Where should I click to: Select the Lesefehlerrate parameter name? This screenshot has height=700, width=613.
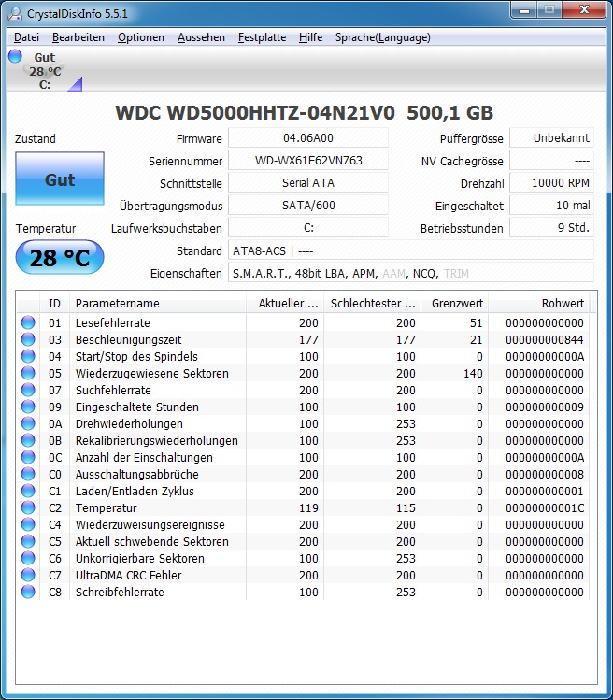tap(112, 322)
